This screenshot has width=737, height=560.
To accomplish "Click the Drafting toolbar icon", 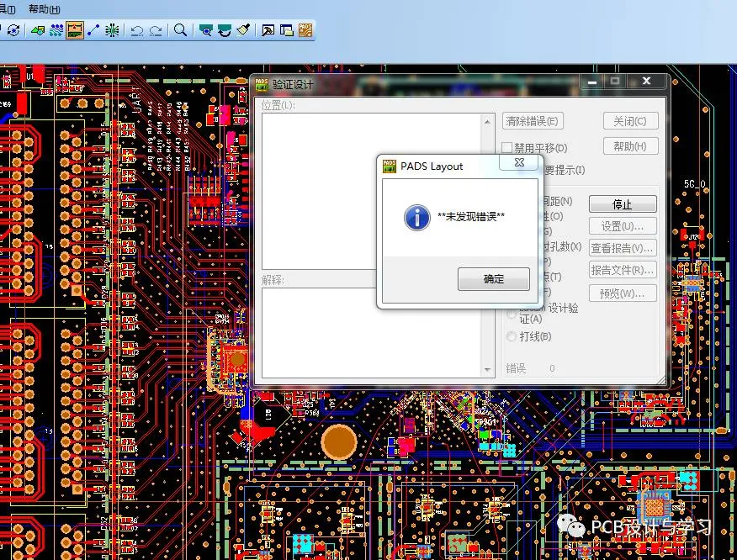I will point(37,30).
